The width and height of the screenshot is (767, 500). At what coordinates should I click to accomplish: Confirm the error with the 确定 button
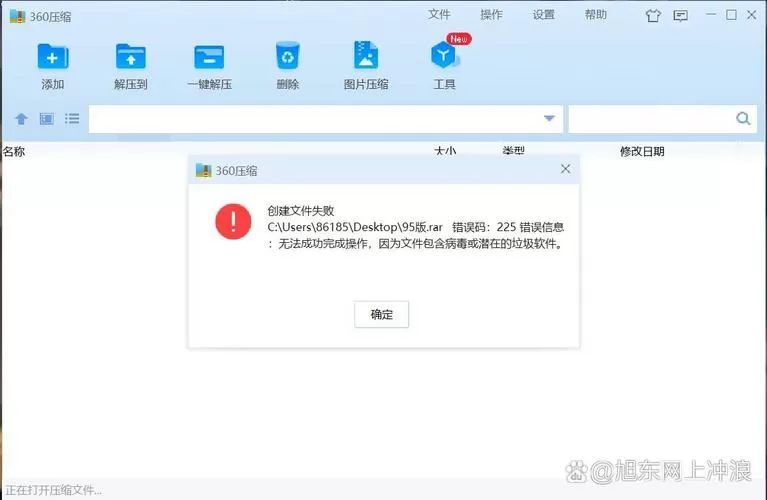(382, 314)
